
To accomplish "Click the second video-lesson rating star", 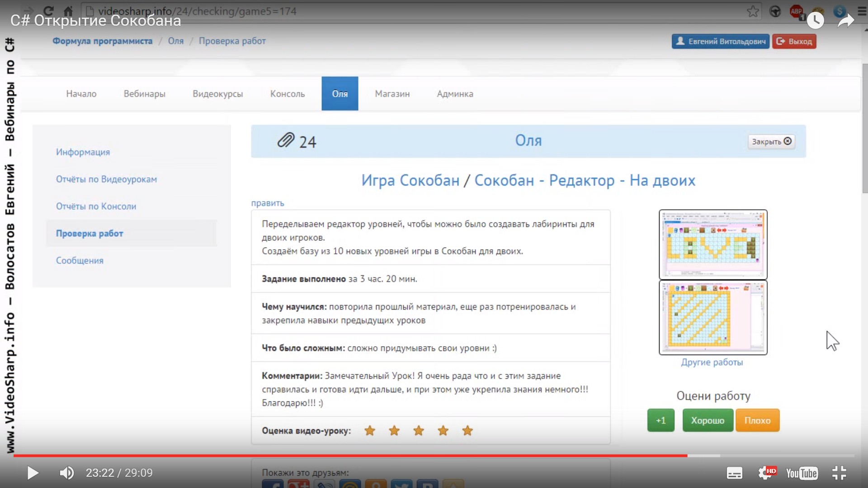I will (394, 431).
